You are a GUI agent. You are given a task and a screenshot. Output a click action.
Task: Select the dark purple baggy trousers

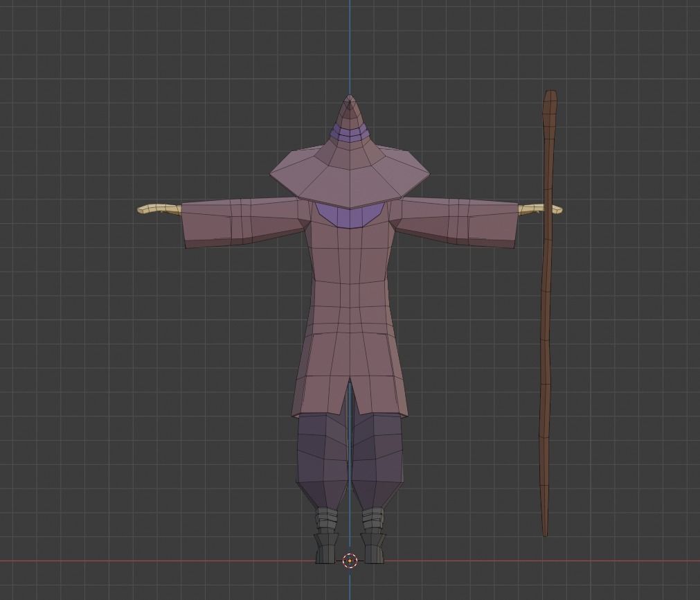click(350, 460)
